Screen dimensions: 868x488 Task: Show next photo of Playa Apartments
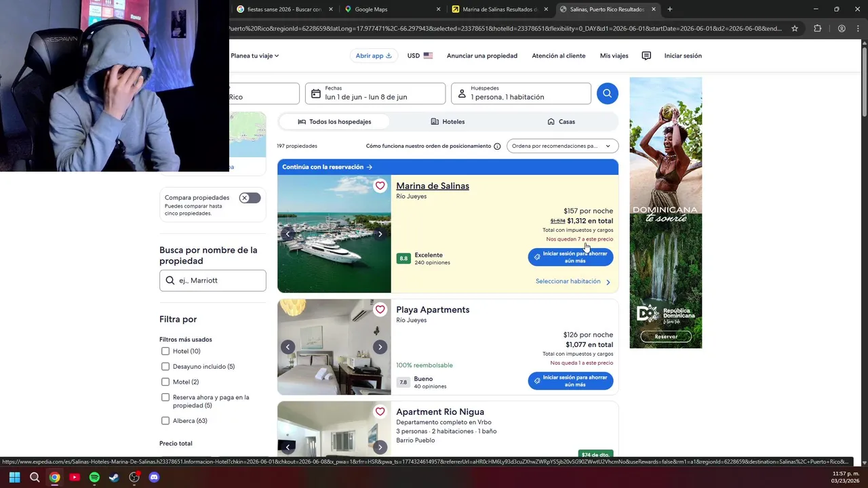(x=380, y=347)
